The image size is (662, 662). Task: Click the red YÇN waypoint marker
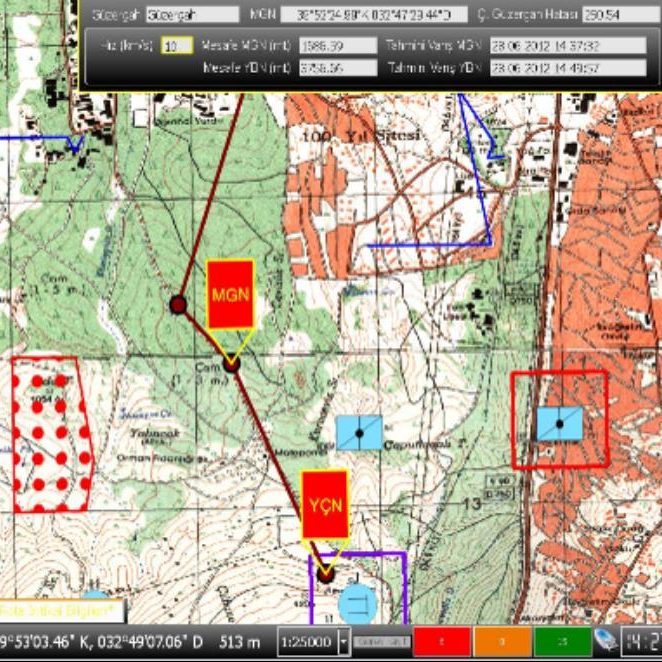coord(325,504)
